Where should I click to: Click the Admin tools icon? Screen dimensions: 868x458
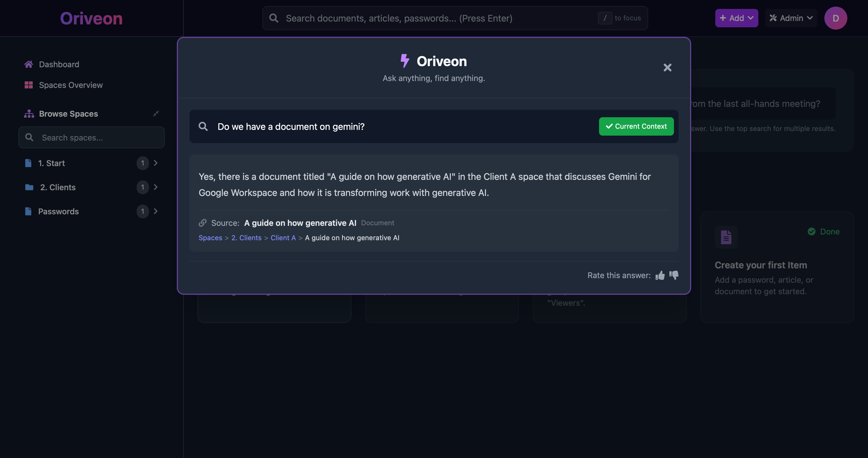(x=773, y=18)
